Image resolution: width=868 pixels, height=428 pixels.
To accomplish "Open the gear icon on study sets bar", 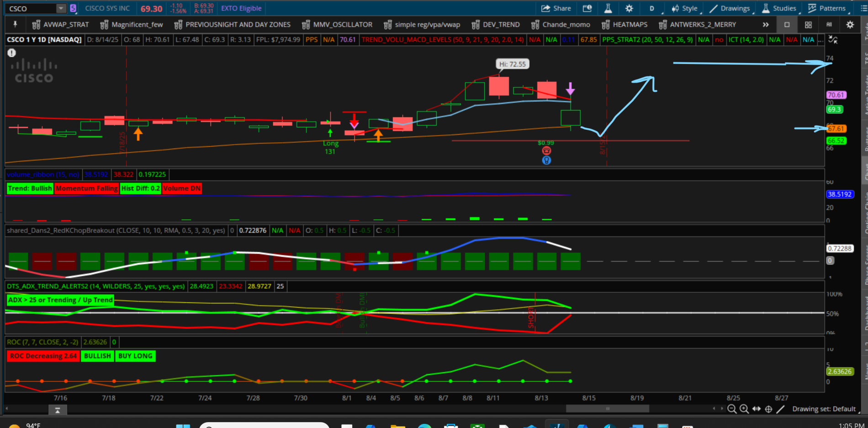I will [x=850, y=25].
